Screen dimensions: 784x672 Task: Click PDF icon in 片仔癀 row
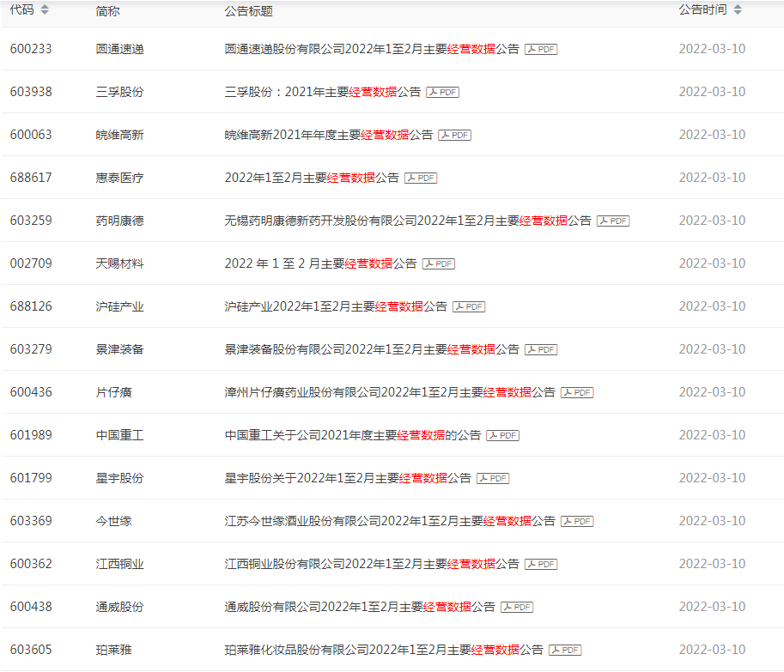(577, 393)
